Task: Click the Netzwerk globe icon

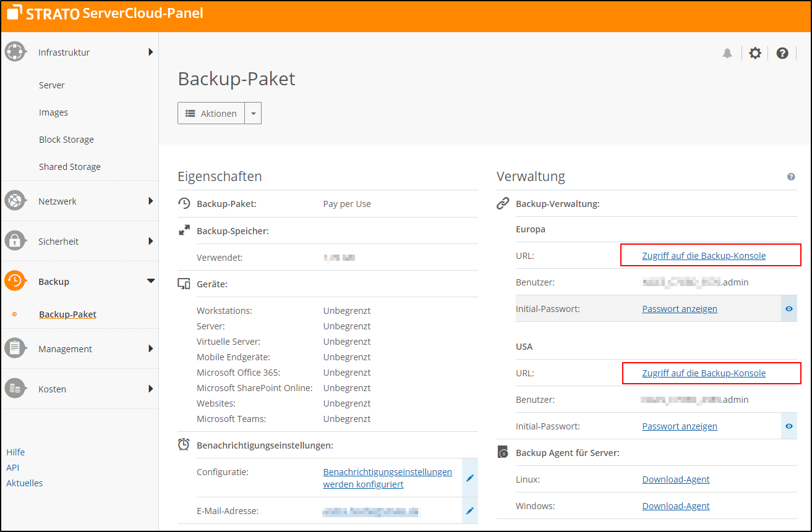Action: [15, 200]
